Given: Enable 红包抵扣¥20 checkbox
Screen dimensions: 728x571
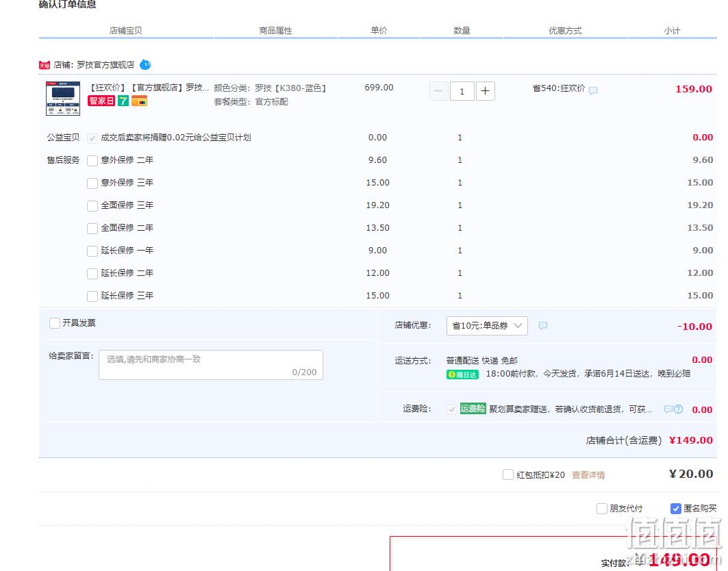Looking at the screenshot, I should click(508, 475).
